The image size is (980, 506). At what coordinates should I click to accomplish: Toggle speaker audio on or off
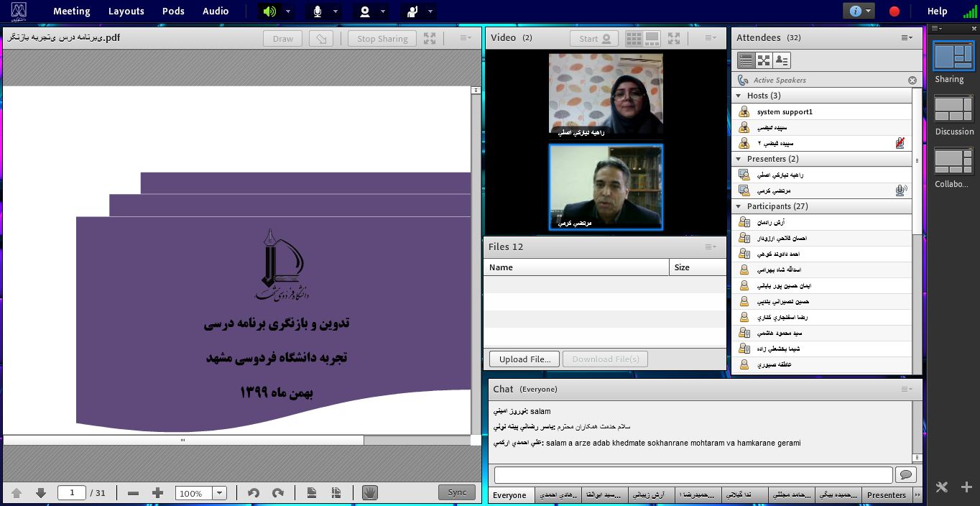click(269, 11)
